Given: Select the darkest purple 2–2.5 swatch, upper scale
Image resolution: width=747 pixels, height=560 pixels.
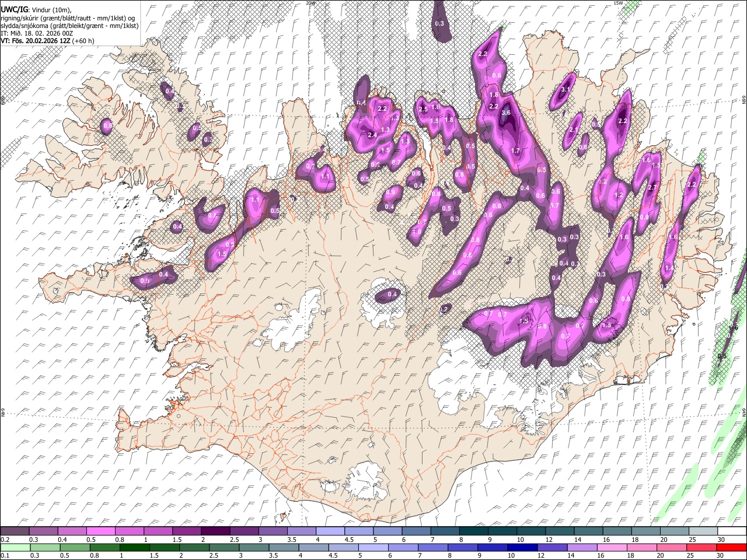Looking at the screenshot, I should [215, 531].
